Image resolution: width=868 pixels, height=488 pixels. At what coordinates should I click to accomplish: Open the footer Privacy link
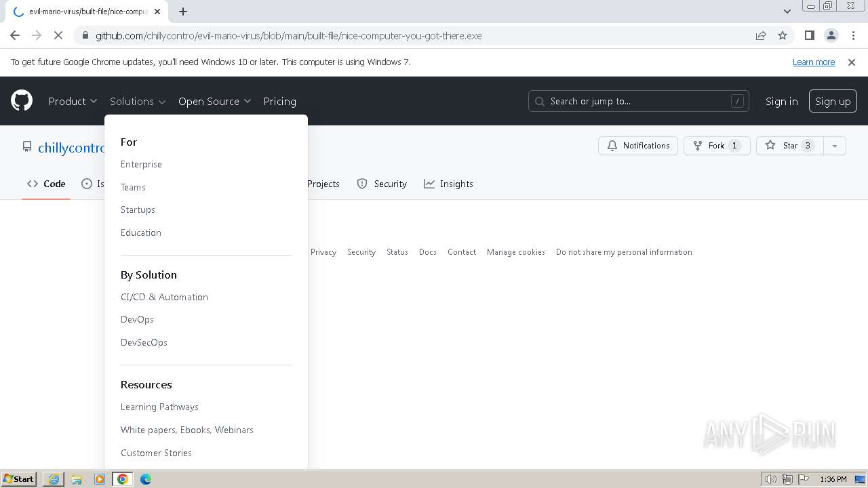pos(323,252)
